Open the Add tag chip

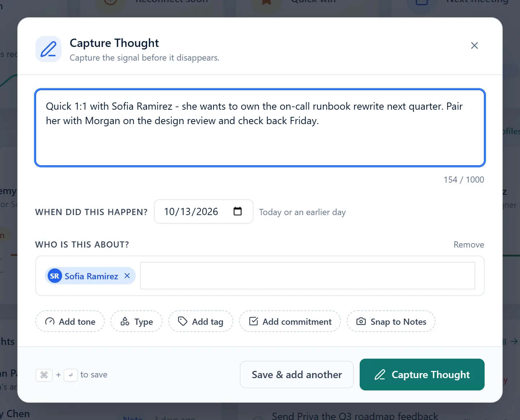coord(201,321)
